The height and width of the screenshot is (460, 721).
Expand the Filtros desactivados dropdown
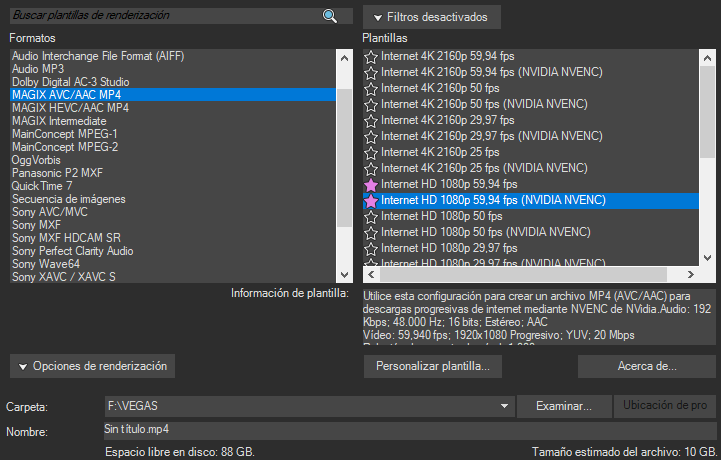431,17
